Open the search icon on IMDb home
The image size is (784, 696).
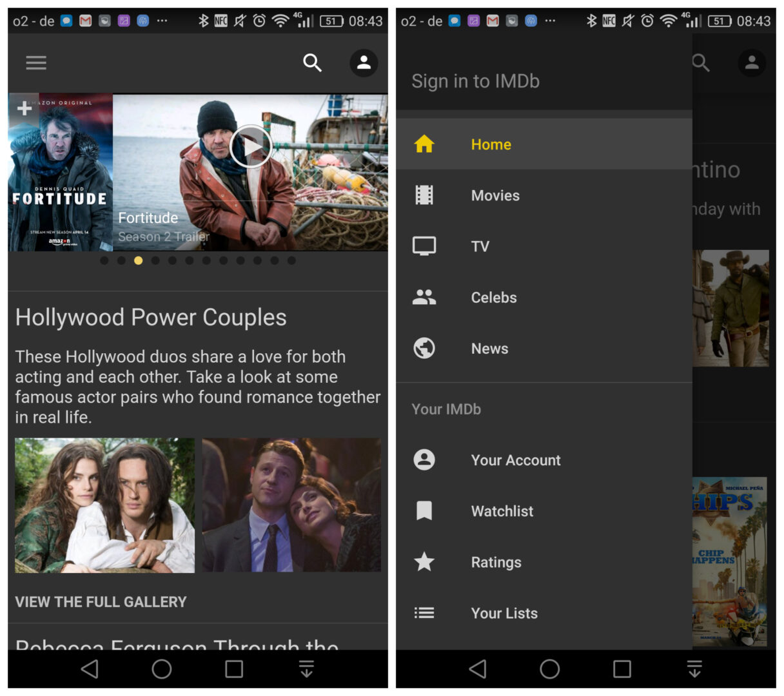312,63
